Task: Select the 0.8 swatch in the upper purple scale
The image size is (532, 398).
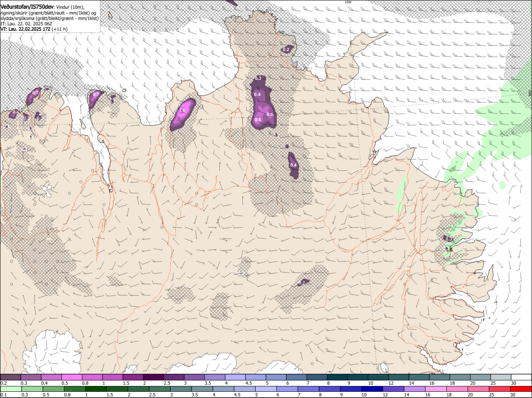Action: tap(92, 377)
